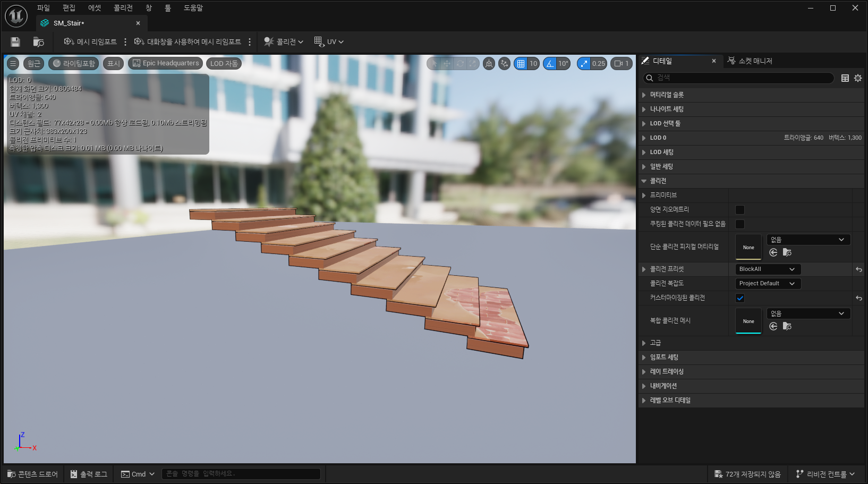Image resolution: width=868 pixels, height=484 pixels.
Task: Toggle the grid snap icon in viewport
Action: click(x=521, y=64)
